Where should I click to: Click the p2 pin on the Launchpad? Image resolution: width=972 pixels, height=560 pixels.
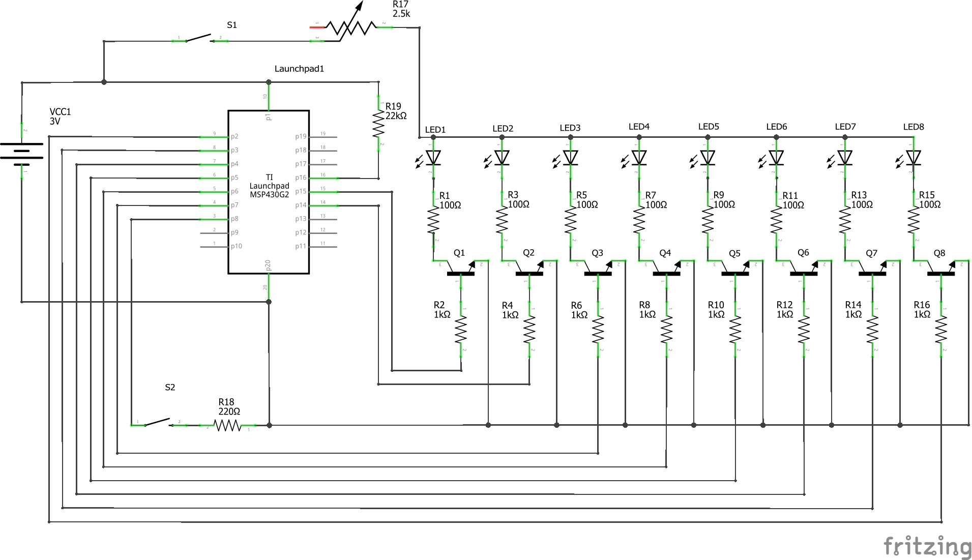tap(214, 137)
